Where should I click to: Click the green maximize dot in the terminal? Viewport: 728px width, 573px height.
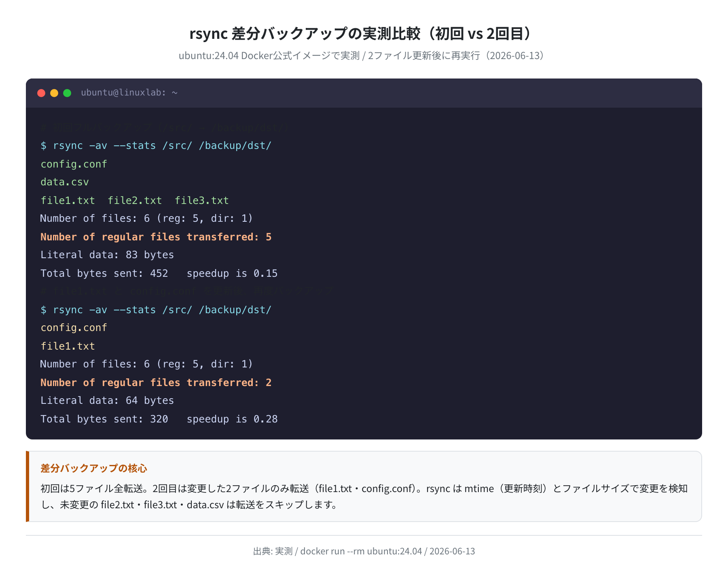click(x=67, y=93)
